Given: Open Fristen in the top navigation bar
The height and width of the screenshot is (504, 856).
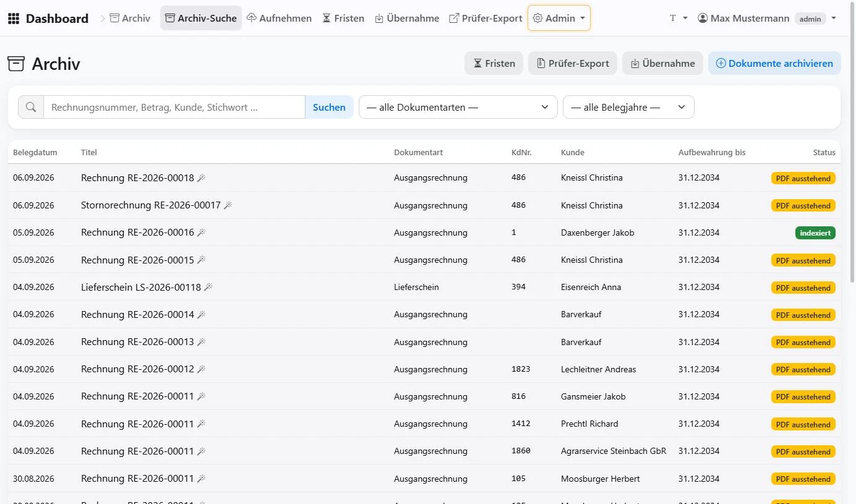Looking at the screenshot, I should (x=343, y=19).
